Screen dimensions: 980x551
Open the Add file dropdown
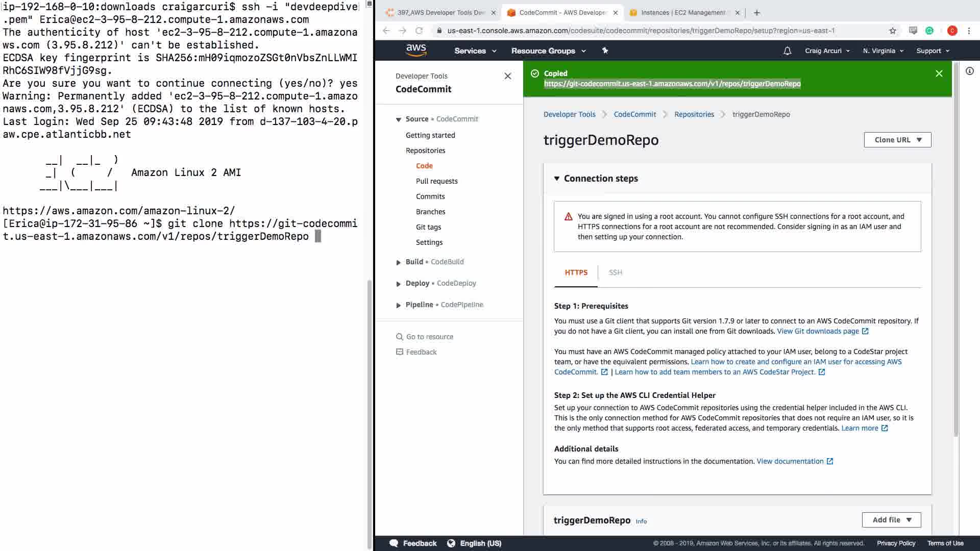coord(891,520)
